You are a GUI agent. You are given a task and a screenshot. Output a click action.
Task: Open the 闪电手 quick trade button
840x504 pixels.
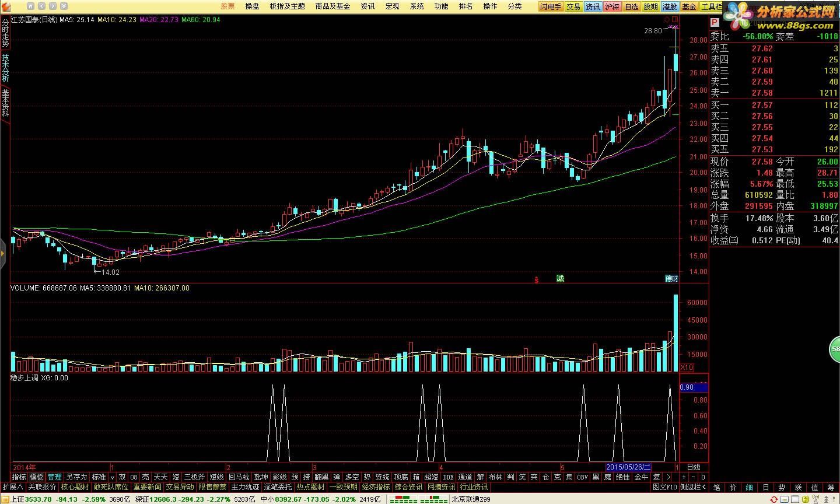pyautogui.click(x=551, y=7)
